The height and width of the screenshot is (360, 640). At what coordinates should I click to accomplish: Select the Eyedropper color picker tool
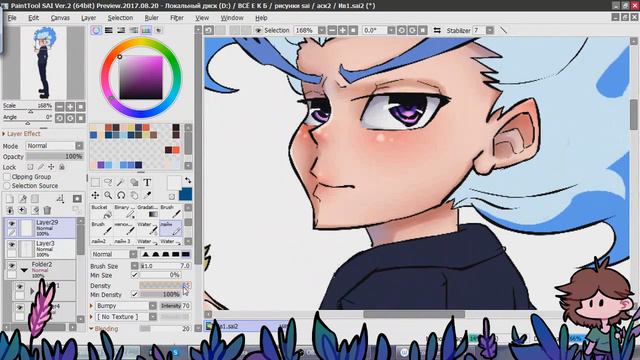coord(147,196)
